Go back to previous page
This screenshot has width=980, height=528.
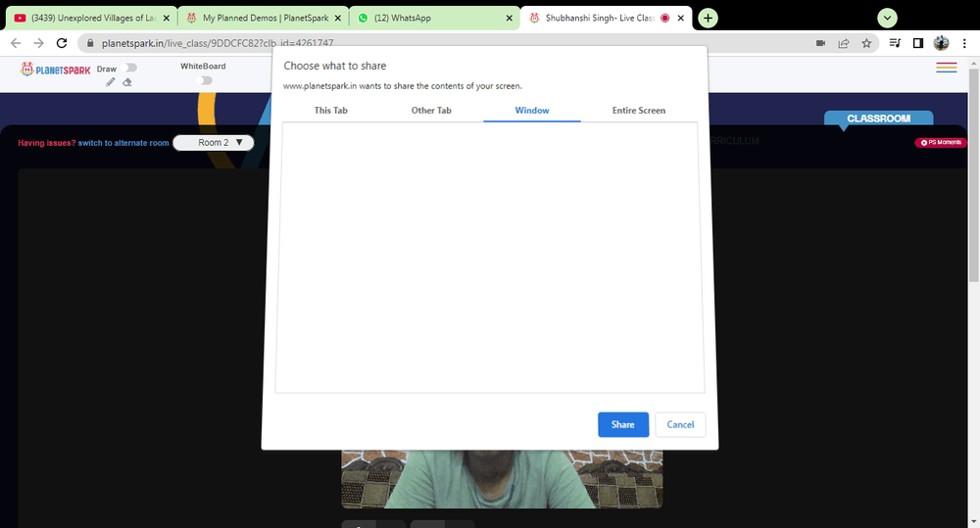click(x=16, y=43)
